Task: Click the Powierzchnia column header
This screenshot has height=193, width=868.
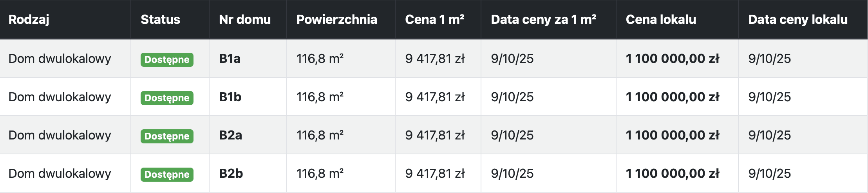Action: pos(336,20)
